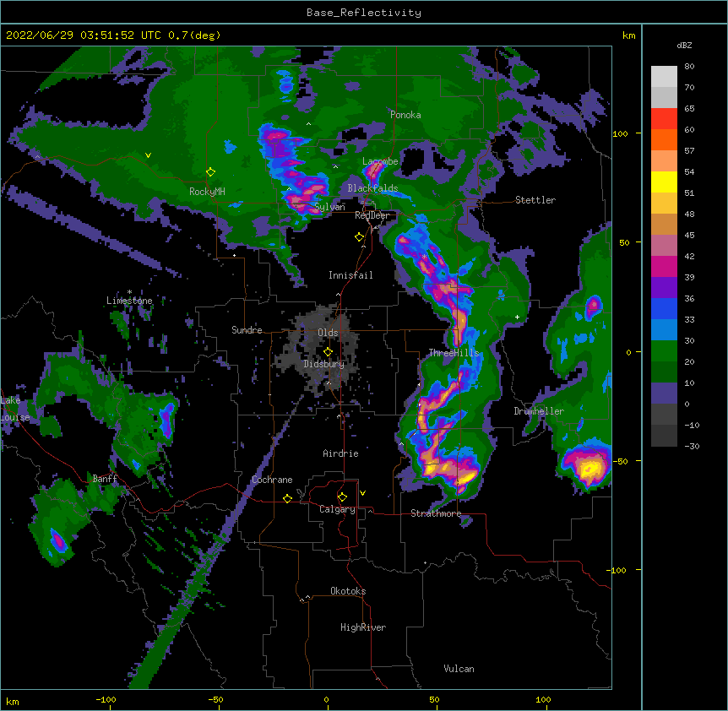728x711 pixels.
Task: Click the km unit label beside the timestamp row
Action: pos(628,35)
